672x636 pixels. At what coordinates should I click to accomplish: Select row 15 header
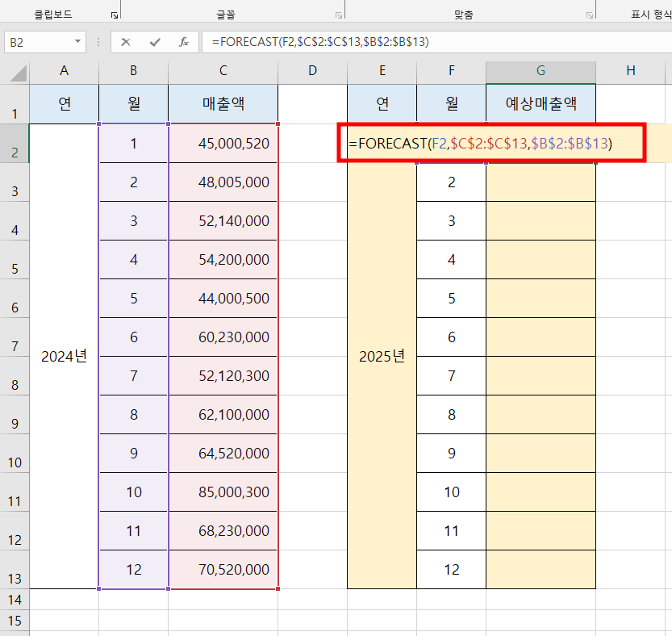pyautogui.click(x=15, y=621)
